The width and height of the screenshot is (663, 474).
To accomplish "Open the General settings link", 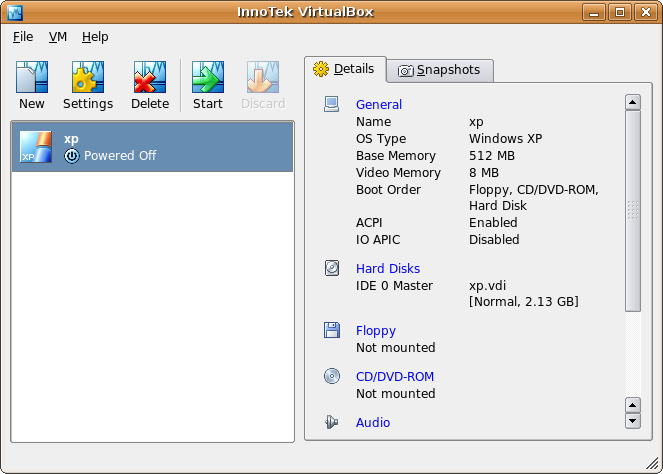I will pos(379,104).
